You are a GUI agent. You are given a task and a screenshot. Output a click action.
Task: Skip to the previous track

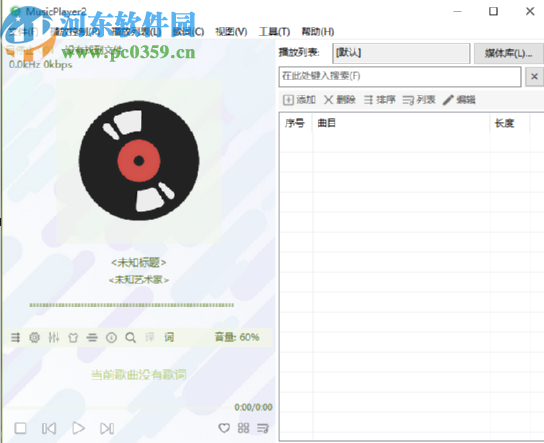pyautogui.click(x=49, y=428)
